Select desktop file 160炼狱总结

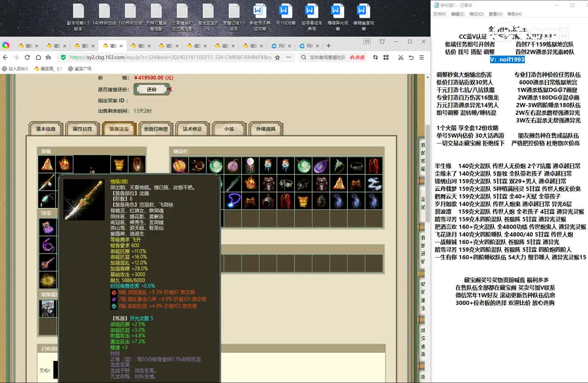pos(130,15)
